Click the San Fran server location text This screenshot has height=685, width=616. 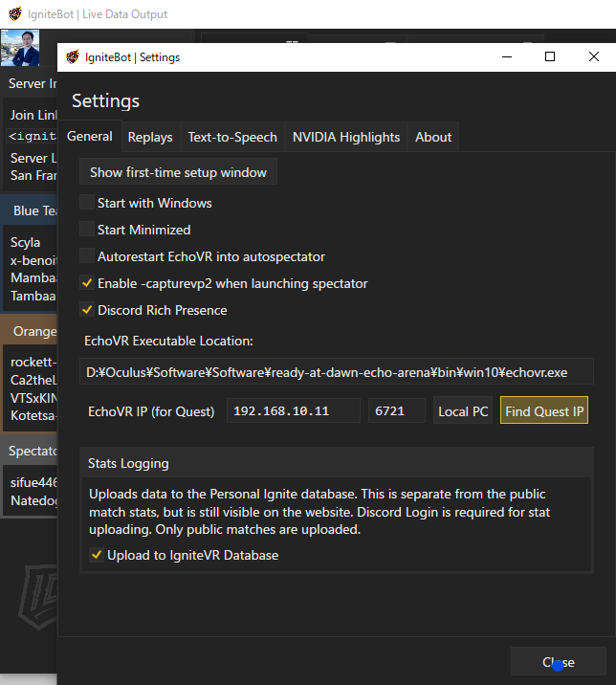(x=33, y=175)
